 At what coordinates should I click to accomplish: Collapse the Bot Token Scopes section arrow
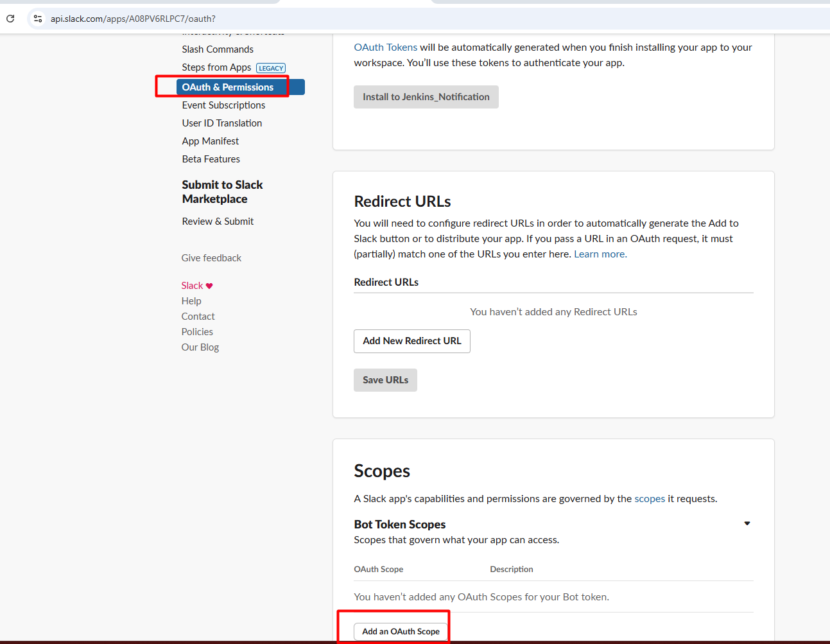(747, 524)
